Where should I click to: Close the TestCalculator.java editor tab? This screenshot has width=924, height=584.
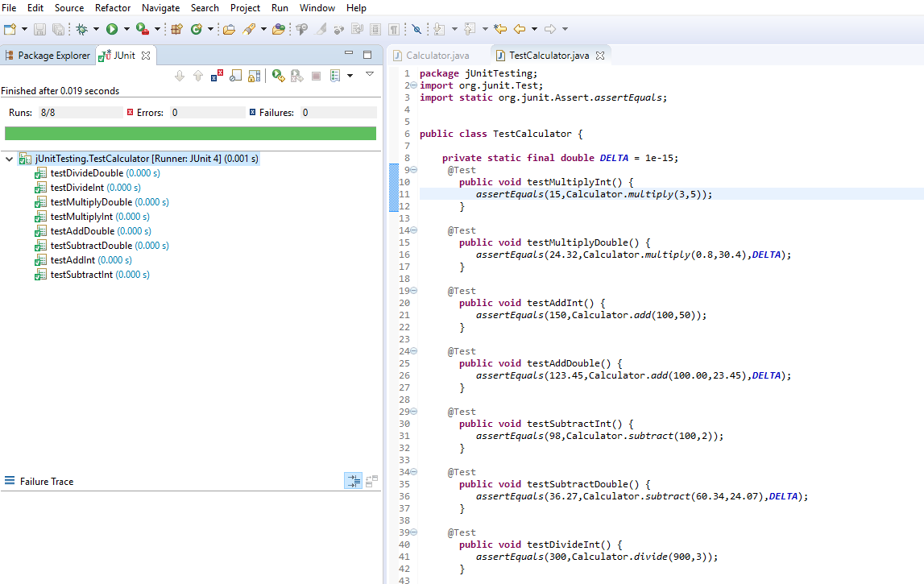pos(600,56)
